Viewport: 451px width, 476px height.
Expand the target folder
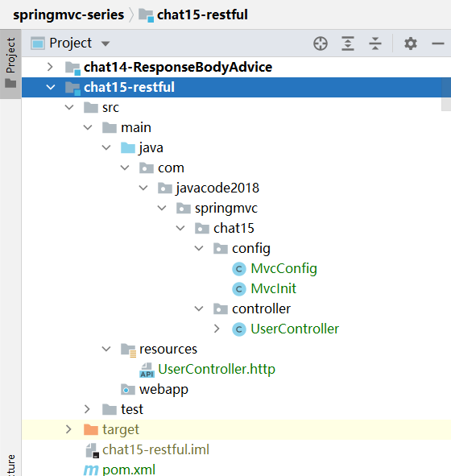coord(68,429)
